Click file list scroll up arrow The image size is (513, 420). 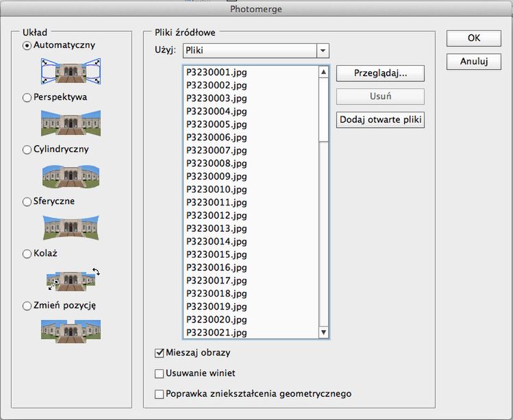pos(323,72)
